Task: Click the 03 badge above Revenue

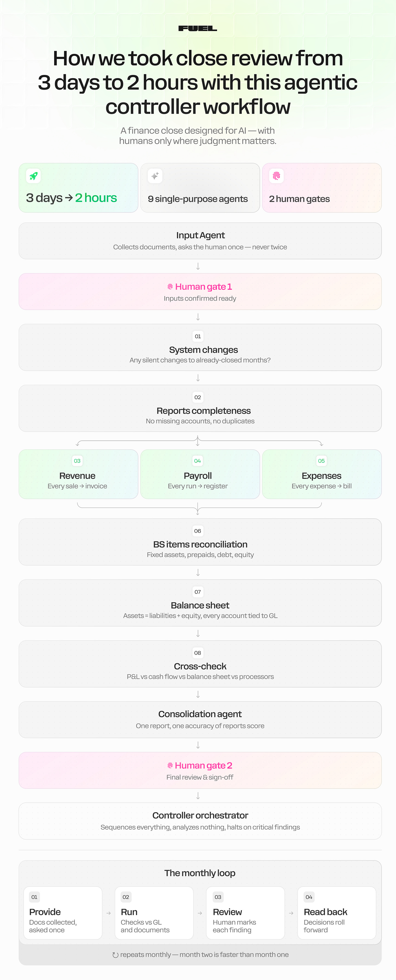Action: tap(77, 461)
